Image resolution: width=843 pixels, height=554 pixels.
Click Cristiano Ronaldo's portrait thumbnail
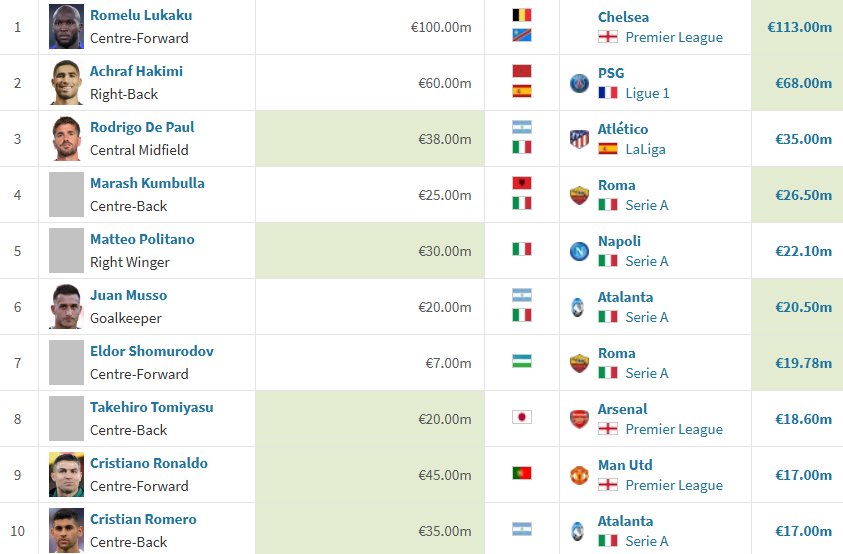pos(67,474)
